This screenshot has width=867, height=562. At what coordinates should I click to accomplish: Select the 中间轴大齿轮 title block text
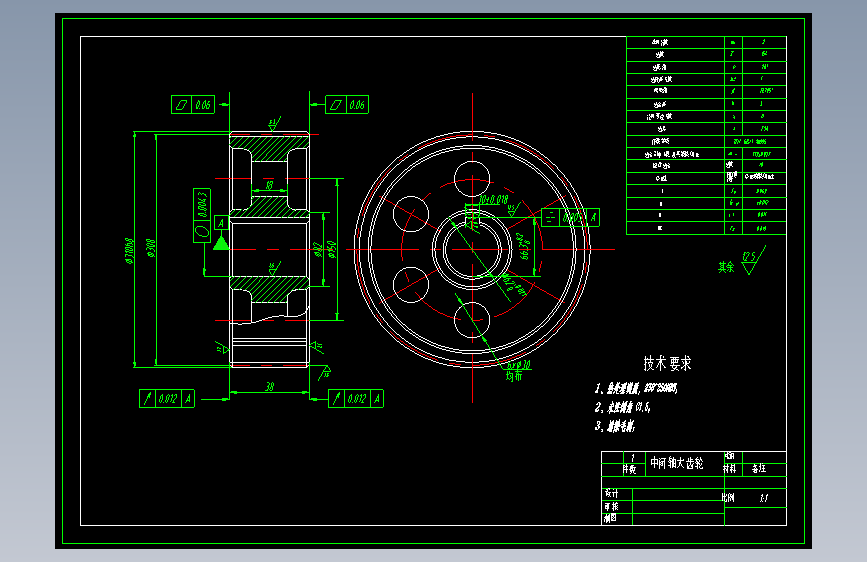click(677, 463)
